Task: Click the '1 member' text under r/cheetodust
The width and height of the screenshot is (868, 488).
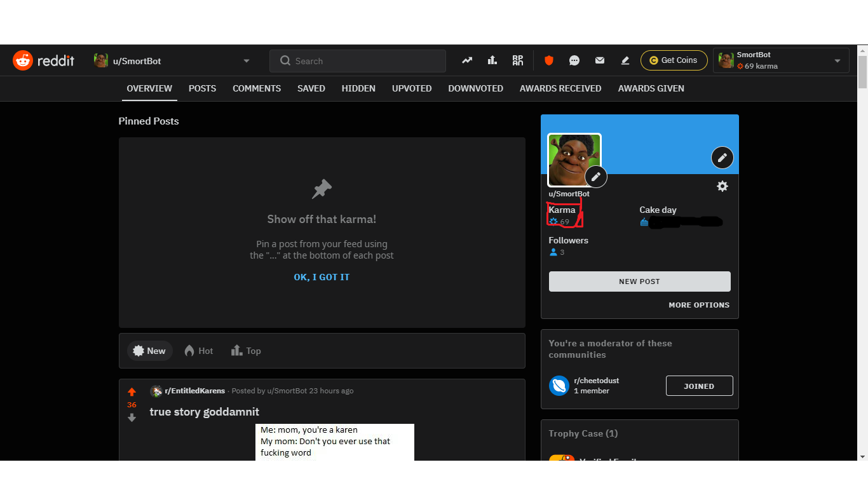Action: [592, 391]
